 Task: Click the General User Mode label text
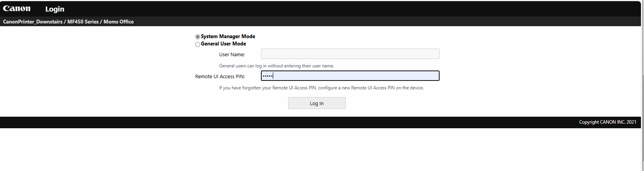(223, 44)
